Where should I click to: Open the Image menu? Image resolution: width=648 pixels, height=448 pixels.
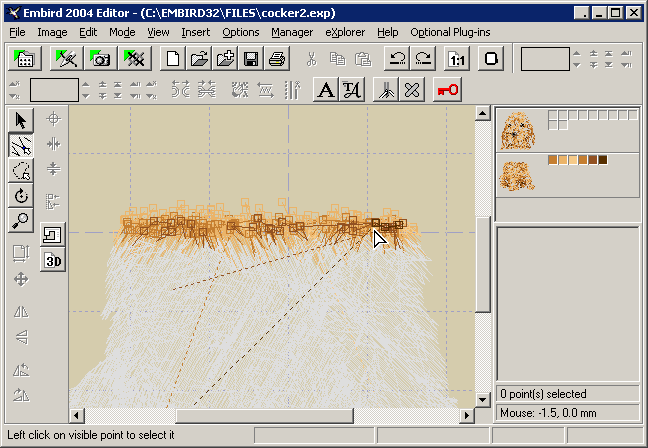pyautogui.click(x=52, y=32)
